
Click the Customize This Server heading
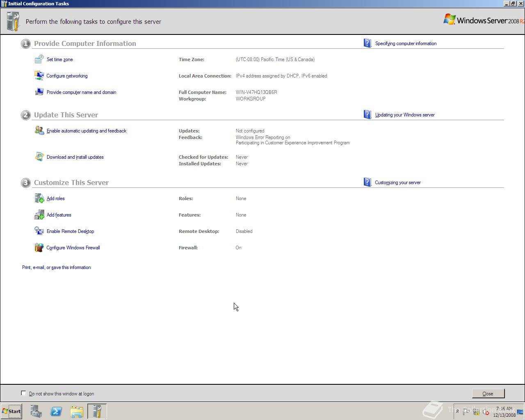(71, 183)
